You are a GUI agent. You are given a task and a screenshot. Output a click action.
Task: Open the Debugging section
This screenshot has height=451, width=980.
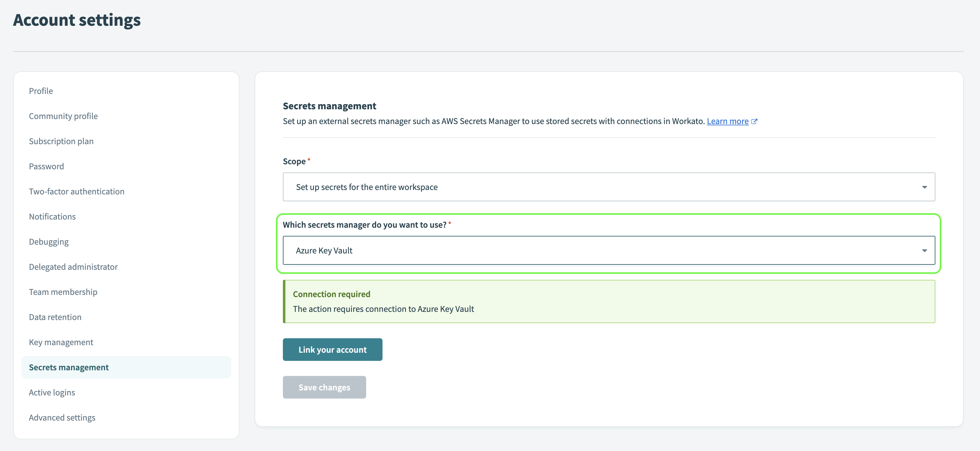pos(49,242)
